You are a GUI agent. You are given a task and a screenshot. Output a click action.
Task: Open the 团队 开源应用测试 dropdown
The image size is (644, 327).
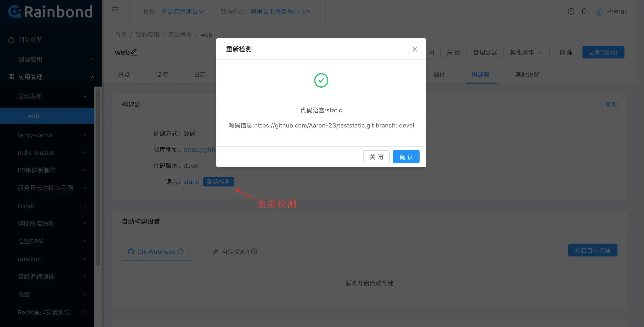pyautogui.click(x=183, y=11)
